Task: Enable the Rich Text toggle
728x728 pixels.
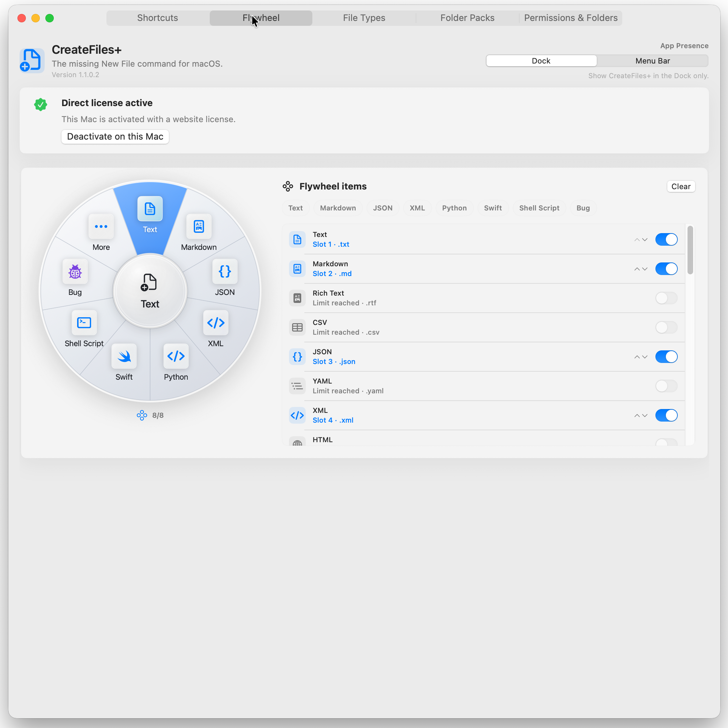Action: click(x=666, y=298)
